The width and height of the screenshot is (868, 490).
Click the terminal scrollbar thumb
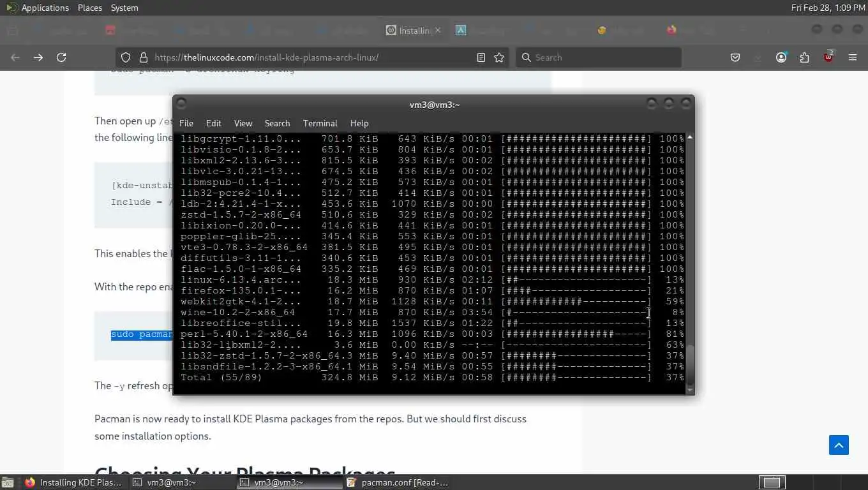(690, 364)
